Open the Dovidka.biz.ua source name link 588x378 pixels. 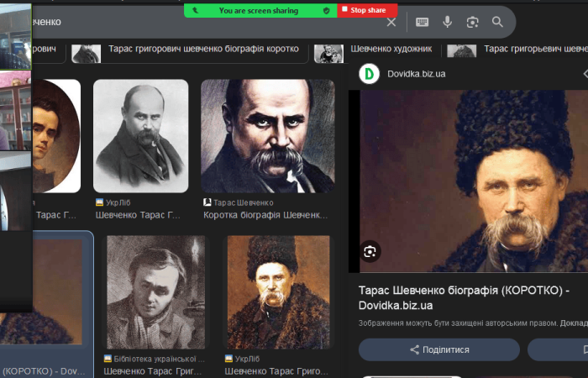pyautogui.click(x=417, y=74)
